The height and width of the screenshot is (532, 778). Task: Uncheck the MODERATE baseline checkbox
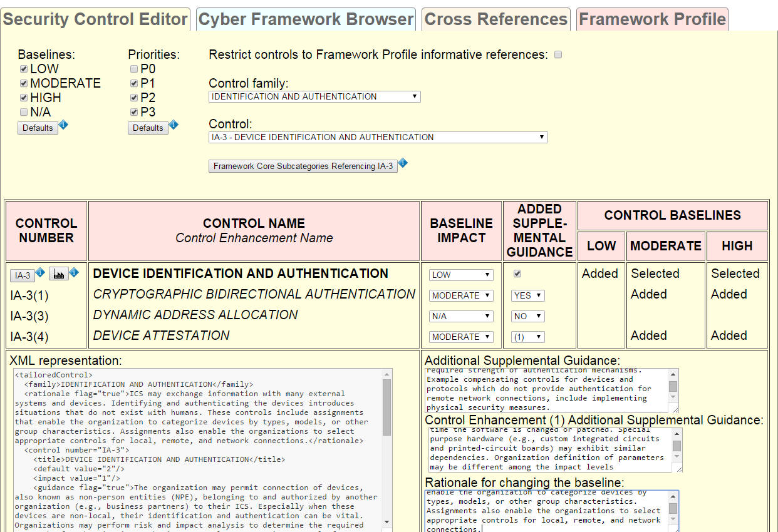[24, 83]
